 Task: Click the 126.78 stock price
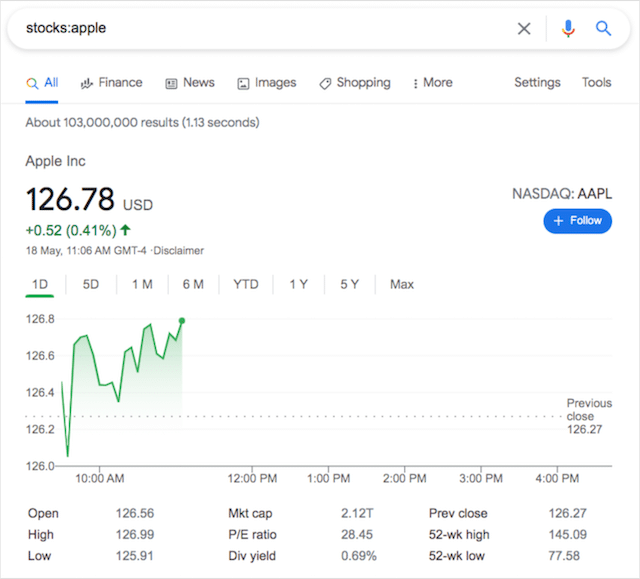[70, 200]
